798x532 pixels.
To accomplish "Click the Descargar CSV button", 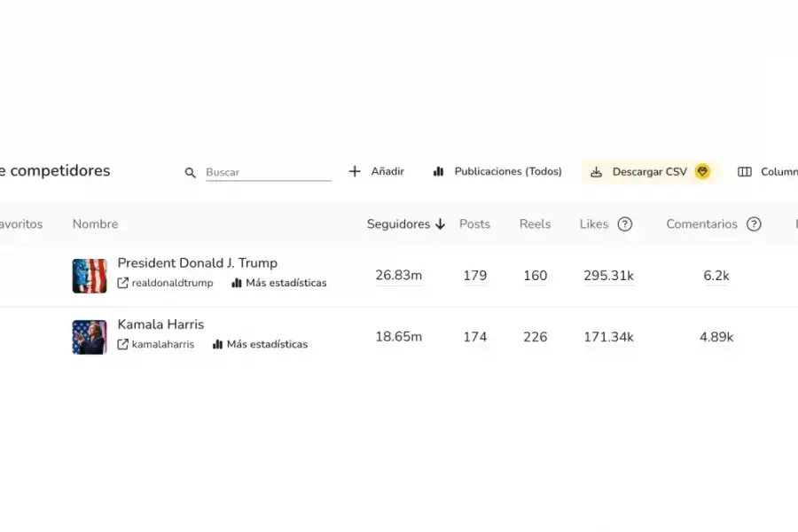I will click(x=649, y=171).
